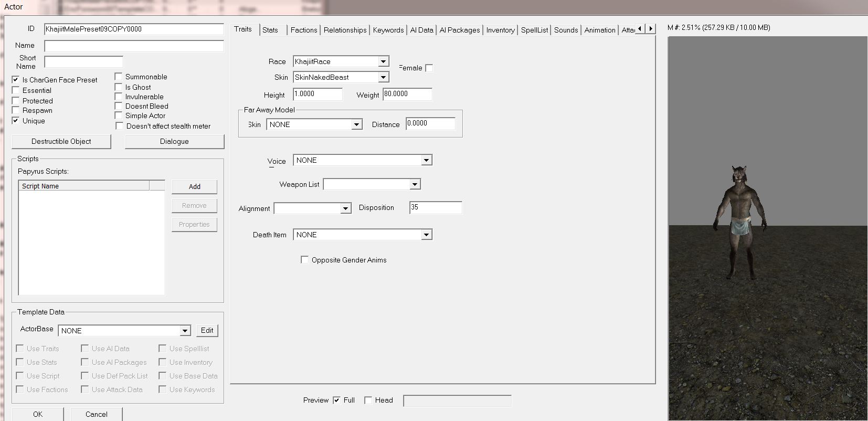Go to the AI Packages tab
Viewport: 868px width, 421px height.
tap(460, 30)
